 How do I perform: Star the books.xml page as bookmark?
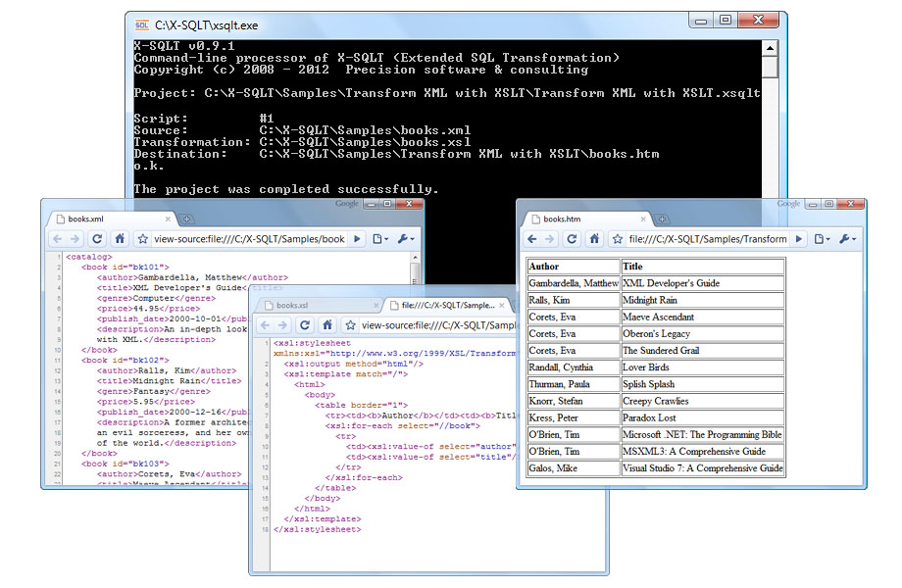(x=142, y=238)
